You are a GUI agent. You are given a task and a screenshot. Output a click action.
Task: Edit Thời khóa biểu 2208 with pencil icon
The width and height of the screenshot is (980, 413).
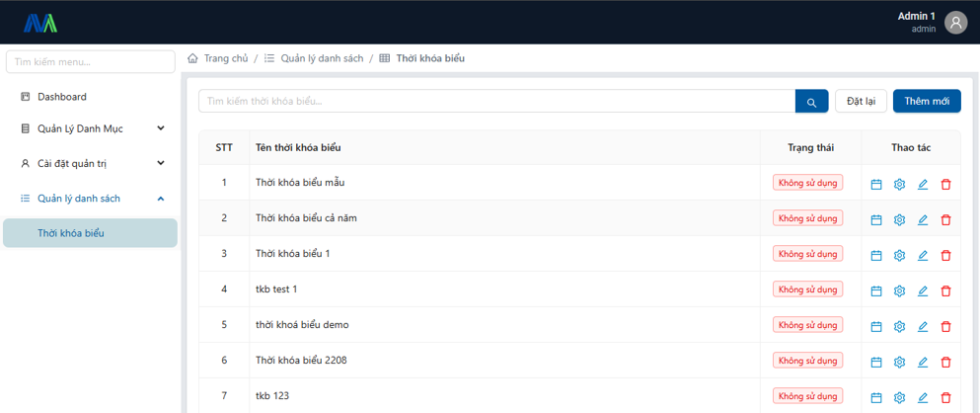click(x=923, y=362)
